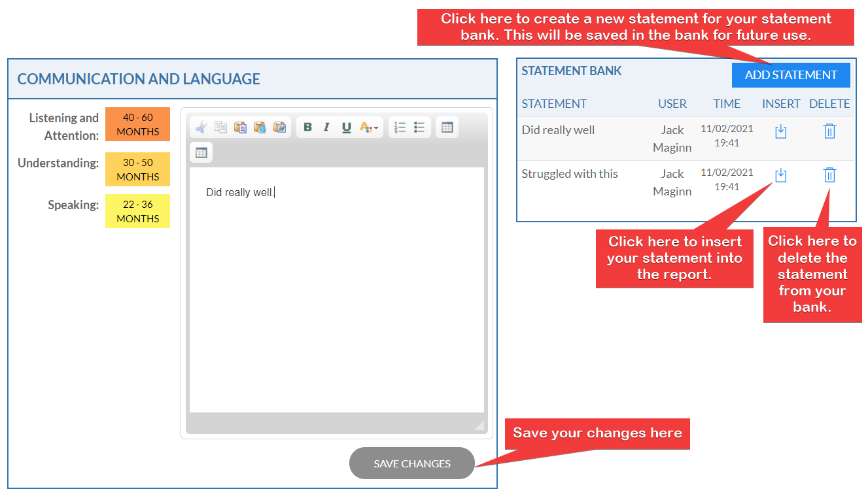Click the ADD STATEMENT button

[791, 75]
